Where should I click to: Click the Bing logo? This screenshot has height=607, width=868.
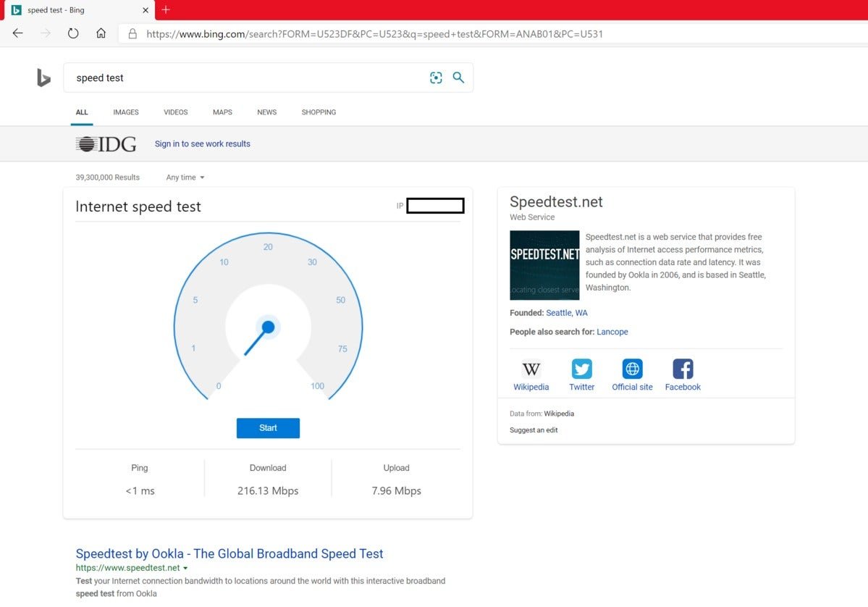(x=43, y=78)
